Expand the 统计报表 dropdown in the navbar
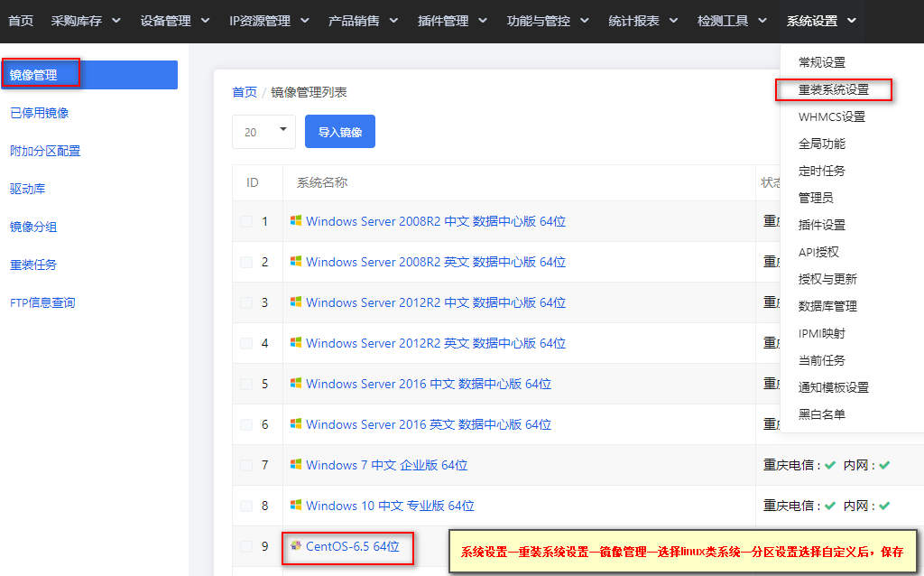924x576 pixels. pos(642,21)
